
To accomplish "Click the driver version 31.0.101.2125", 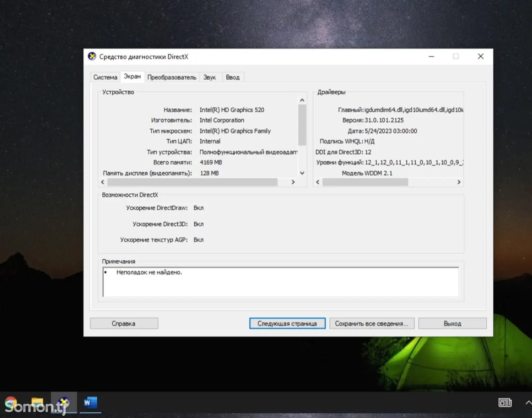I will click(x=384, y=120).
